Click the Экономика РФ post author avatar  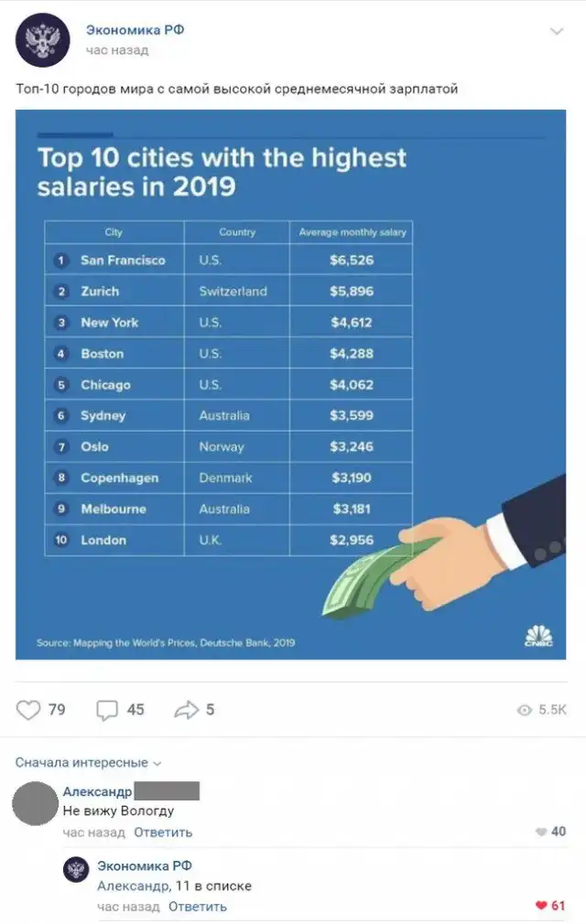click(x=41, y=41)
